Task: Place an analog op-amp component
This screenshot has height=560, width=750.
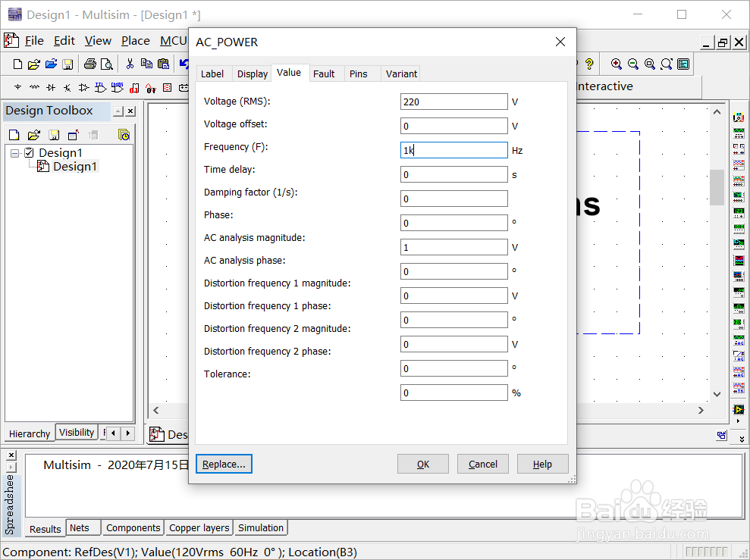Action: (83, 87)
